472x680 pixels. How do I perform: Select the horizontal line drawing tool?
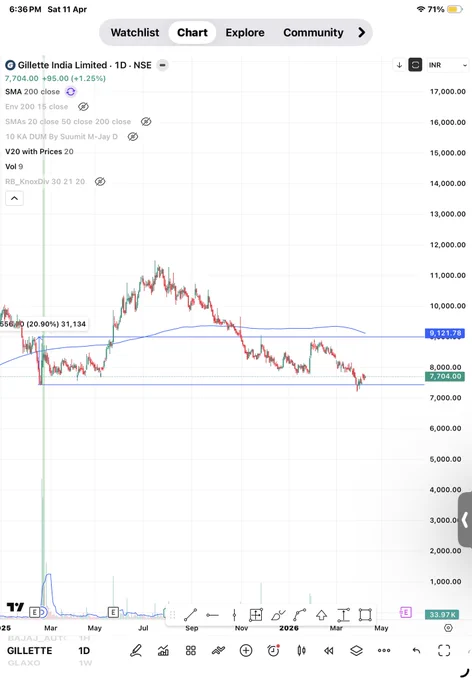[x=212, y=615]
